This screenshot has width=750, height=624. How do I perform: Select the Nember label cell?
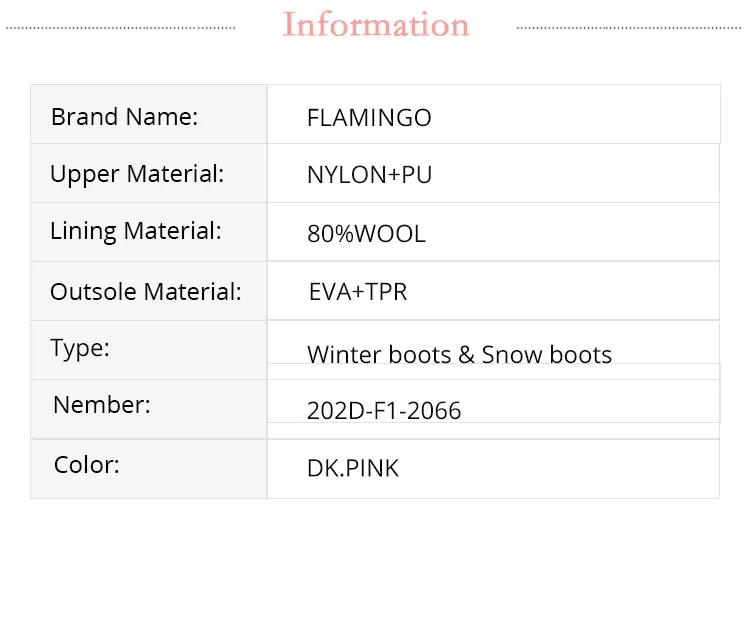pos(149,409)
